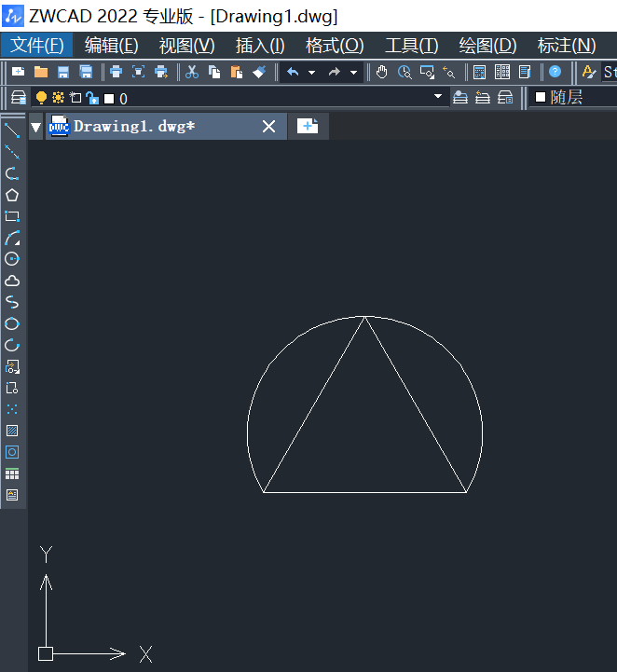Save the drawing with the Save icon
The image size is (617, 672).
(x=63, y=72)
